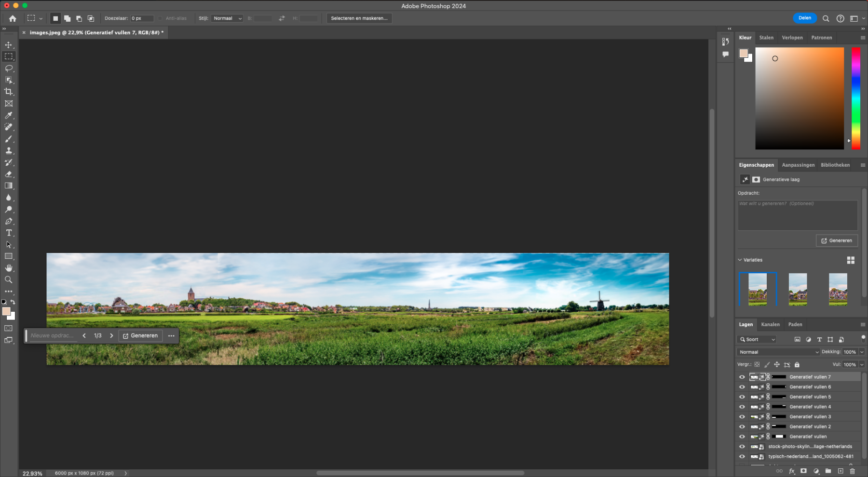This screenshot has height=477, width=868.
Task: Open the Soort layer filter dropdown
Action: point(757,339)
